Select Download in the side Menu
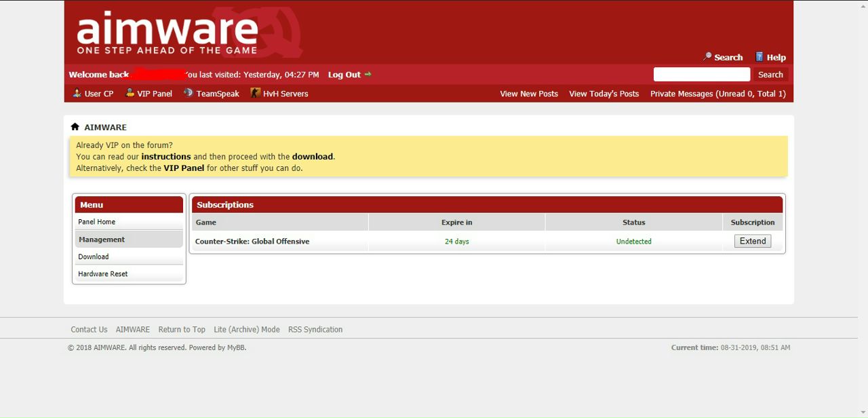Image resolution: width=868 pixels, height=418 pixels. (x=94, y=256)
